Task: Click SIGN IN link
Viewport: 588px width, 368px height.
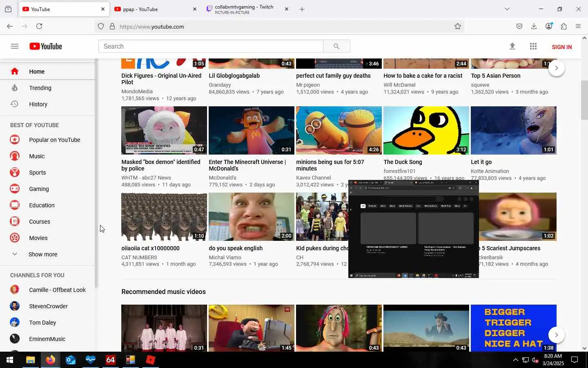Action: tap(561, 47)
